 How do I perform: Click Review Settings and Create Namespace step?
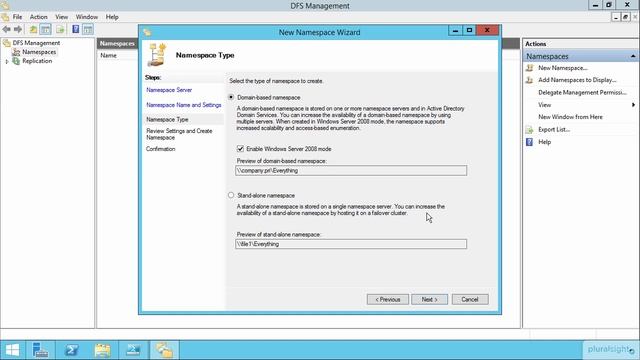tap(179, 134)
